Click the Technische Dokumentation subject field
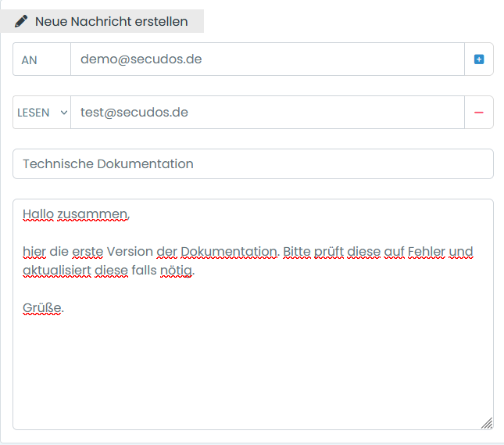Screen dimensions: 504x445 click(x=252, y=164)
